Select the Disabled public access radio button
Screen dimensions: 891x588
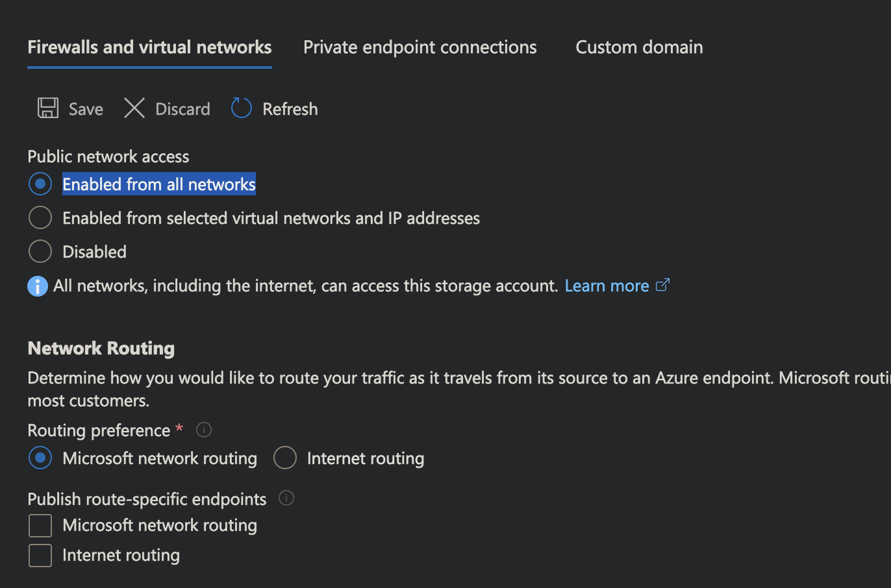[40, 252]
